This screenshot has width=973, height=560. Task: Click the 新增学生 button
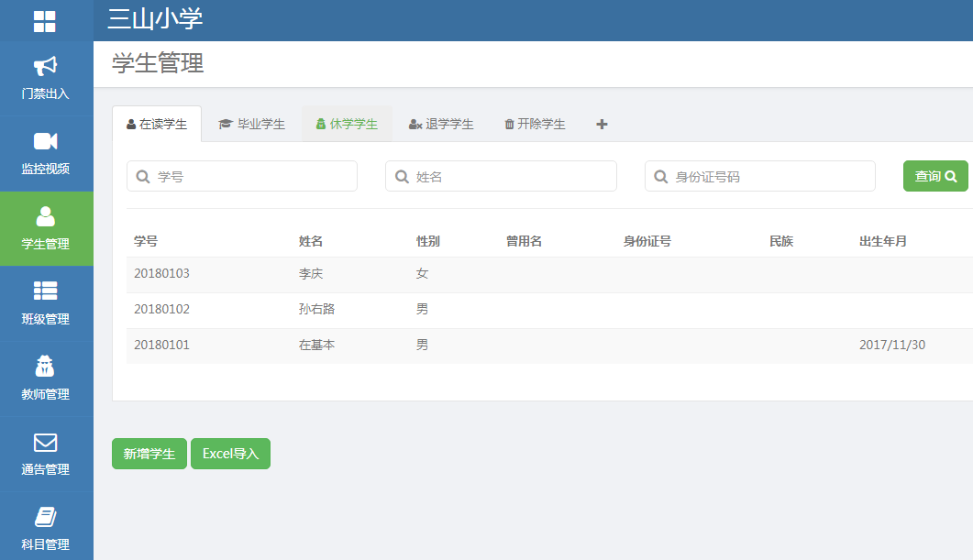point(149,454)
